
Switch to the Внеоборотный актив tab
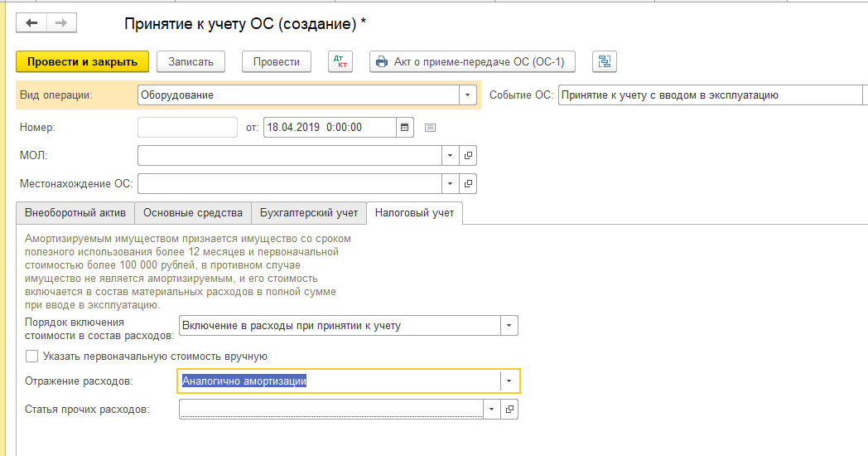75,213
